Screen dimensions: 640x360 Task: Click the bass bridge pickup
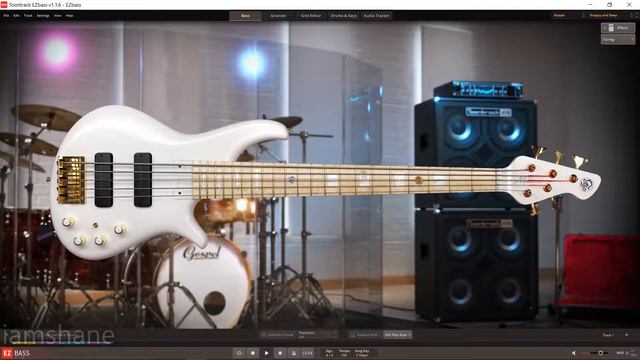point(104,180)
